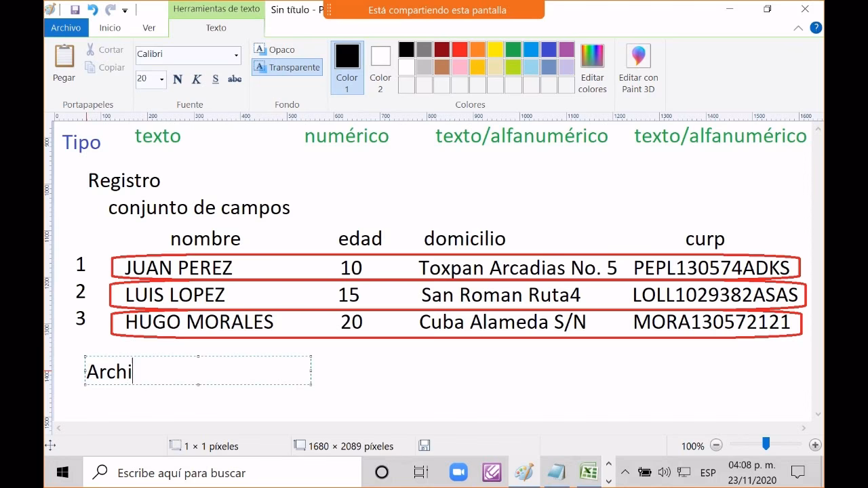Set text background to Opaco
The height and width of the screenshot is (488, 868).
click(275, 49)
